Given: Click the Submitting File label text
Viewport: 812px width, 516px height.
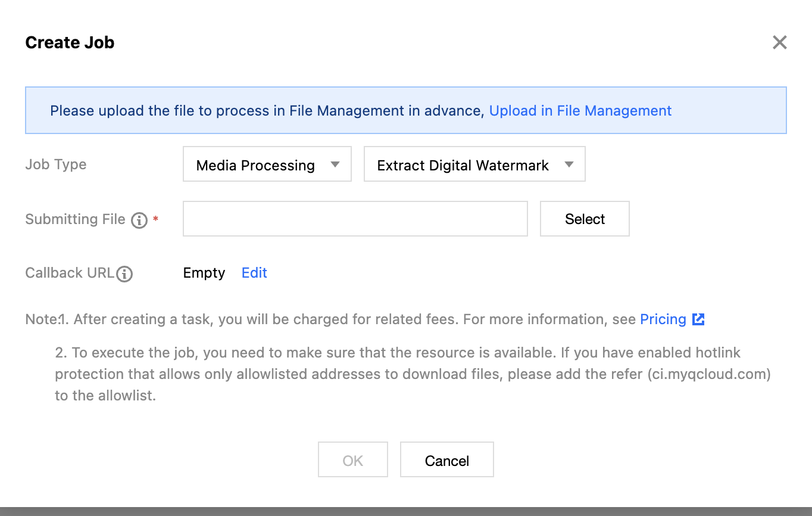Looking at the screenshot, I should point(75,219).
